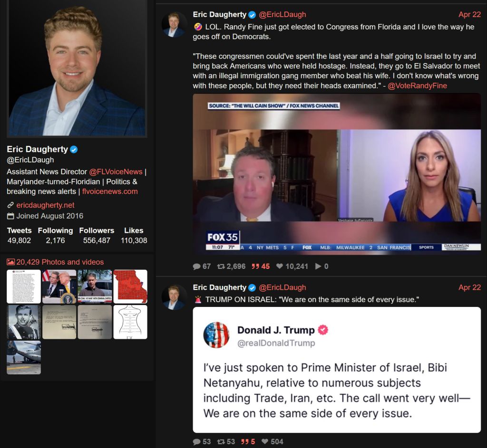487x448 pixels.
Task: Click the reply icon showing 67 comments
Action: [x=196, y=267]
